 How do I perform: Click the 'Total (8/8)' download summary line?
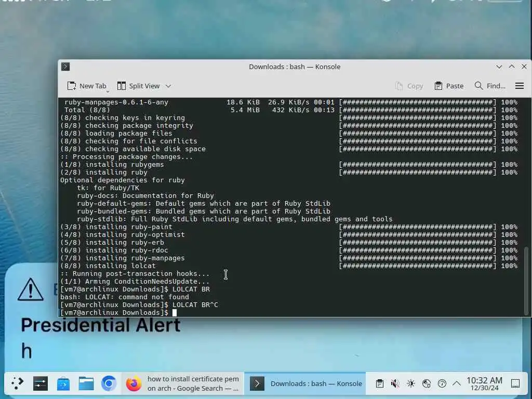[x=87, y=110]
